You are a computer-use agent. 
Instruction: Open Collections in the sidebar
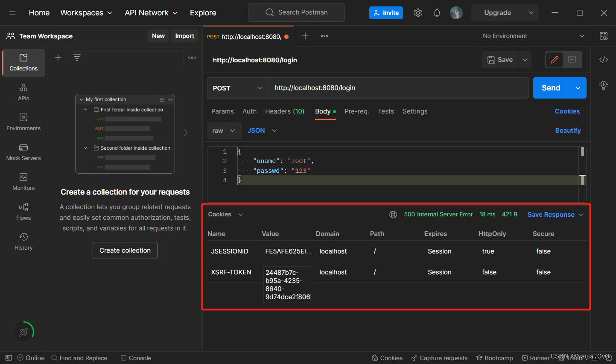pyautogui.click(x=23, y=63)
